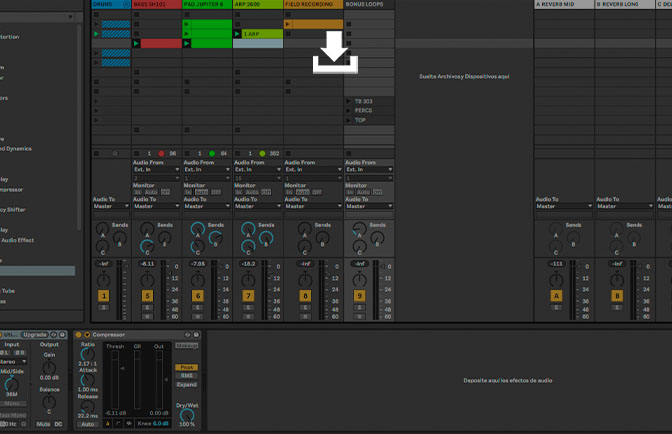Screen dimensions: 672x434
Task: Toggle Return A track activator
Action: 557,296
